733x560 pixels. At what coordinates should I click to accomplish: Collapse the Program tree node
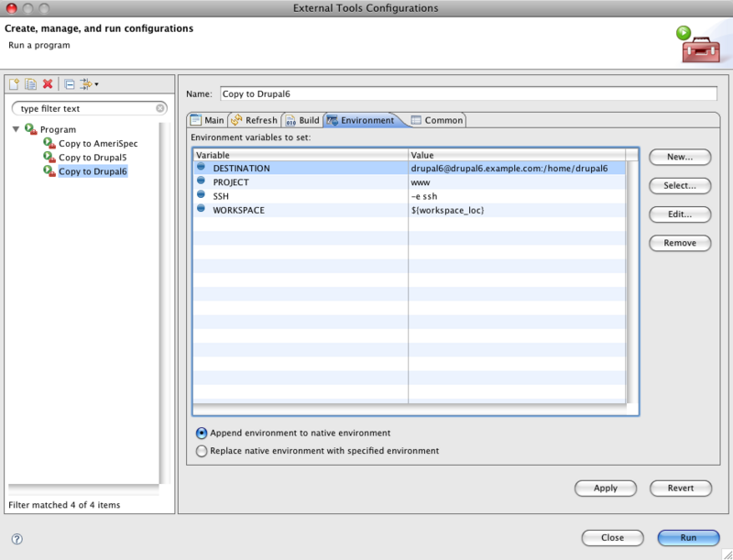tap(16, 129)
